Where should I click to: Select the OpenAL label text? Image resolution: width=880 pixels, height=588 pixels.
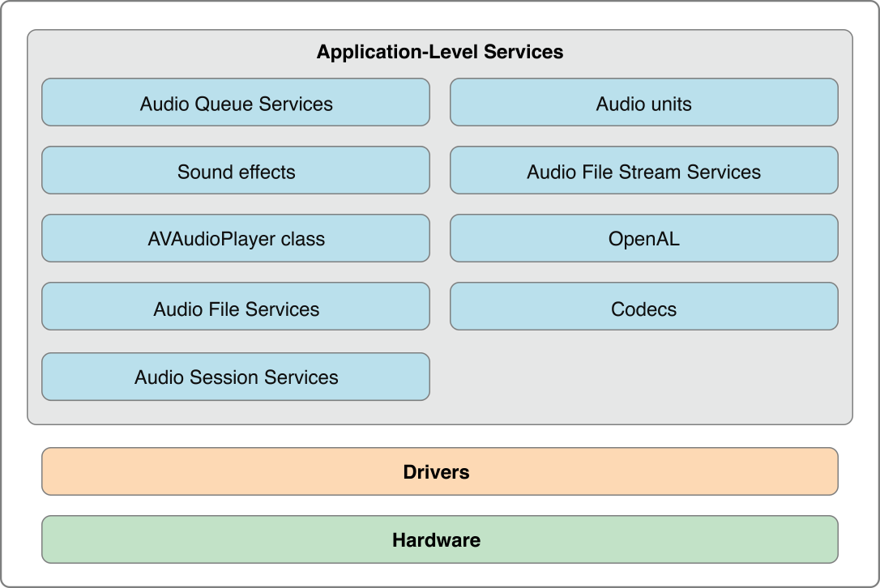click(x=644, y=238)
